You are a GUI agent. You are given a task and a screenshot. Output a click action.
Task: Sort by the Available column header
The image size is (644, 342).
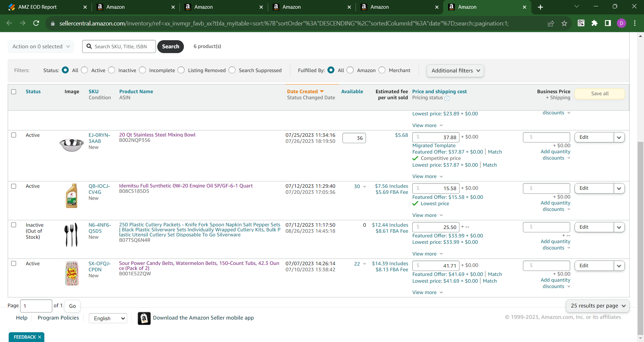[352, 92]
